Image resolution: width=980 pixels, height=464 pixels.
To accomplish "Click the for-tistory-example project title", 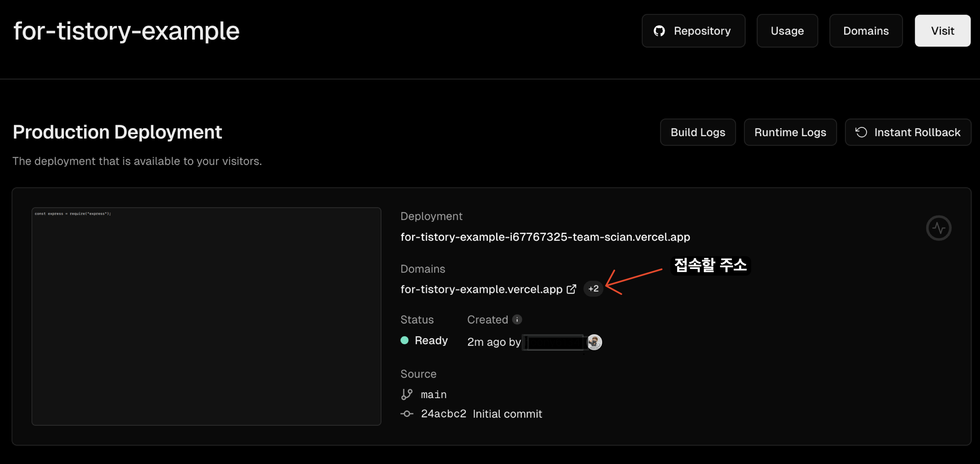I will click(x=126, y=31).
